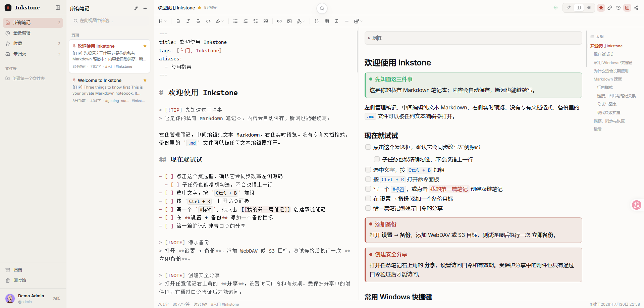Screen dimensions: 644x308
Task: Switch to preview-only mode (eye)
Action: pos(589,8)
